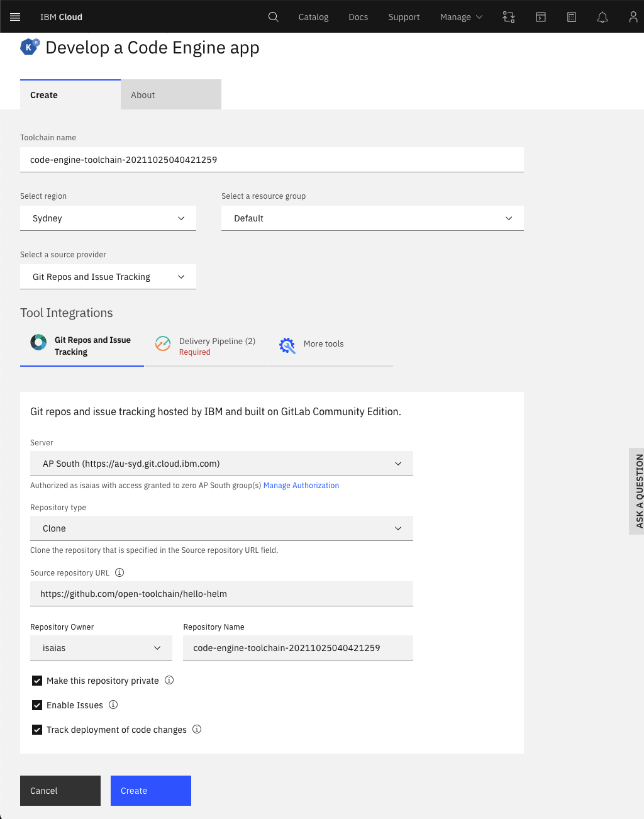
Task: Click the Cancel button
Action: 60,791
